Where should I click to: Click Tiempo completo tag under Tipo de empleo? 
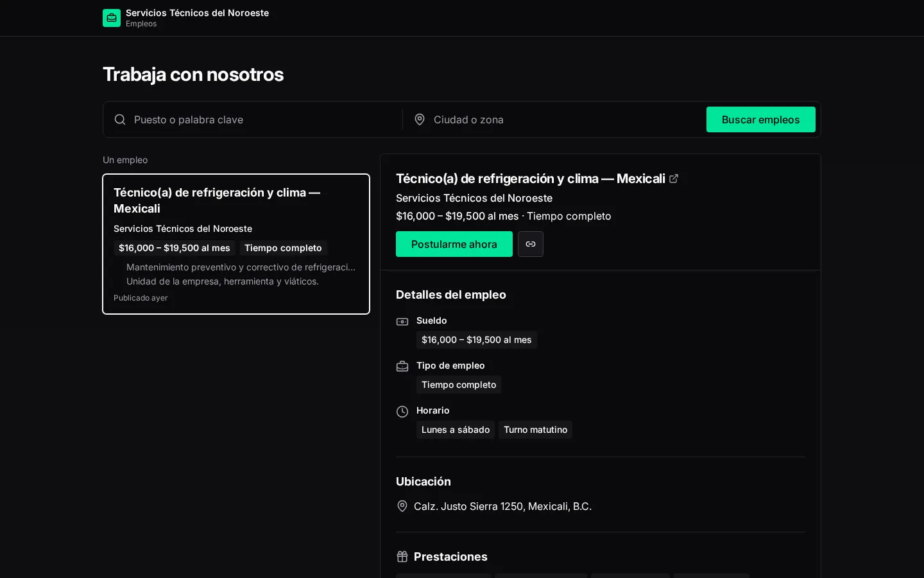pos(459,385)
